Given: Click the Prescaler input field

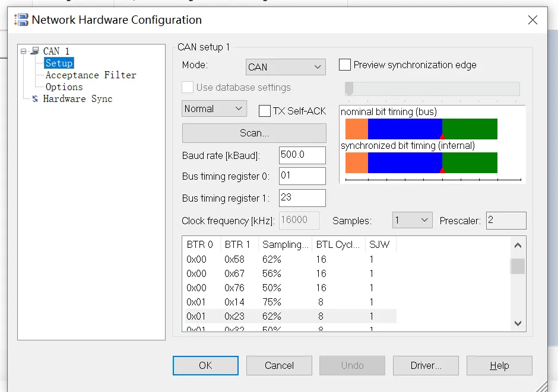Looking at the screenshot, I should tap(506, 221).
